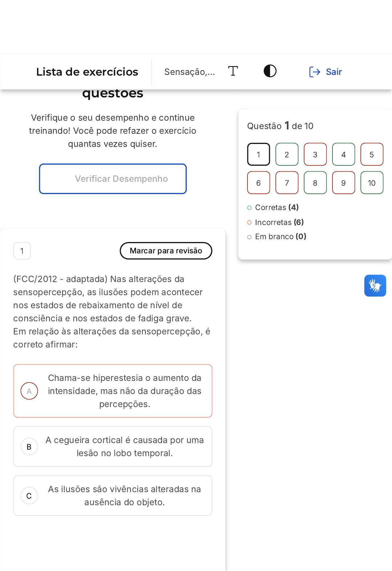This screenshot has width=392, height=571.
Task: Click Lista de exercícios header title
Action: pos(87,72)
